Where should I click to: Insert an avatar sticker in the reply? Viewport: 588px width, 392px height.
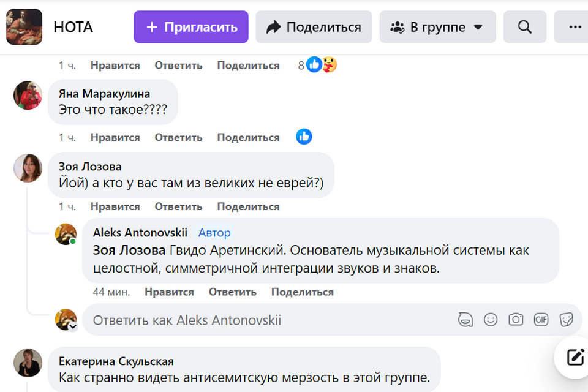(466, 320)
